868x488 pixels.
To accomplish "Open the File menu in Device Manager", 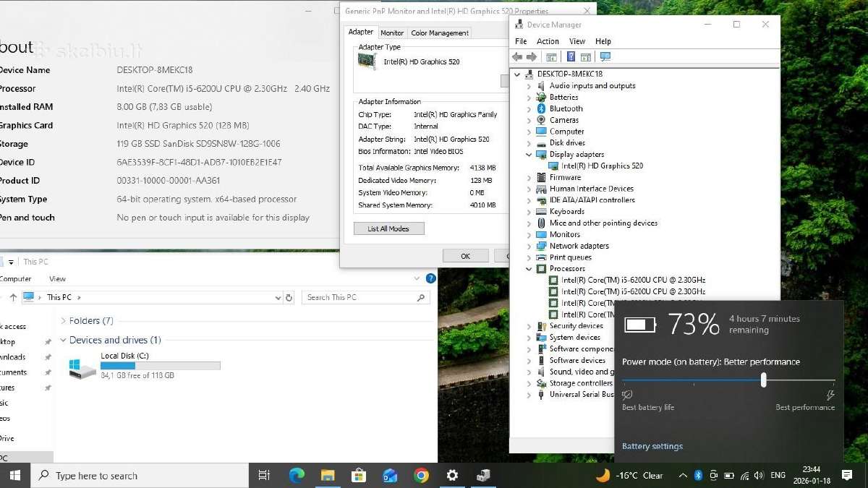I will (521, 41).
